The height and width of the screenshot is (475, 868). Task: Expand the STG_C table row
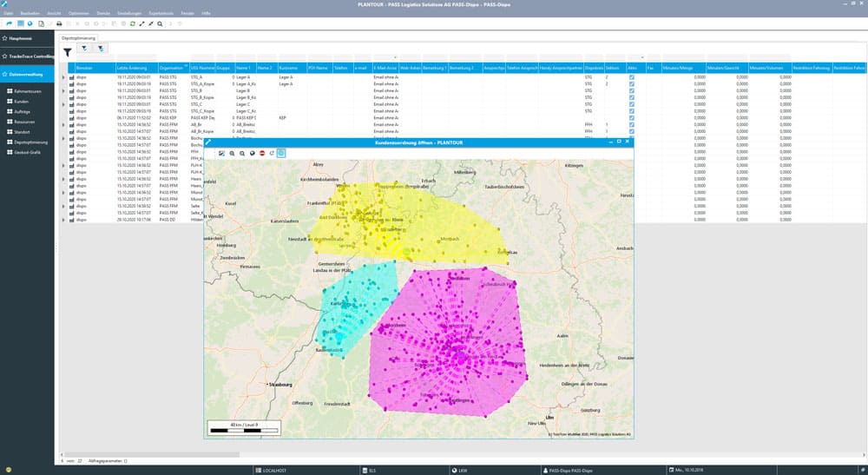63,104
